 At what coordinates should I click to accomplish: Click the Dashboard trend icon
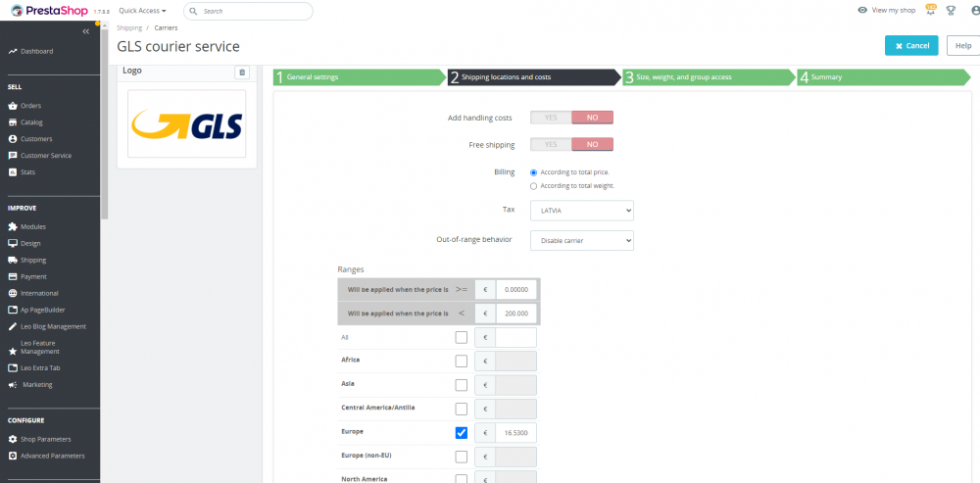point(13,51)
